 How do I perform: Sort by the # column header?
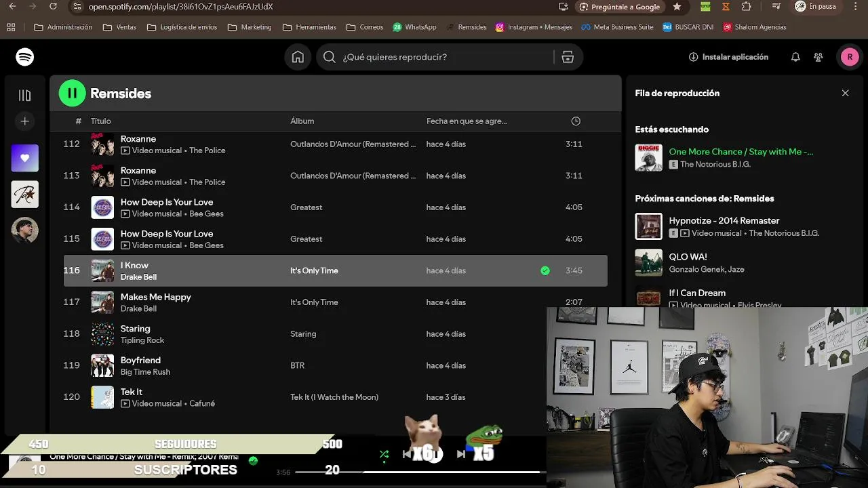(78, 121)
